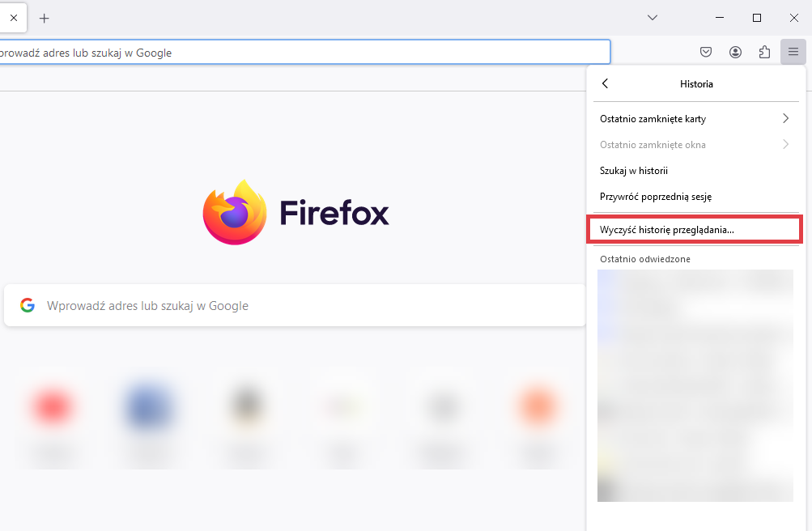The image size is (812, 531).
Task: Open the orange blurred shortcut tile
Action: click(537, 407)
